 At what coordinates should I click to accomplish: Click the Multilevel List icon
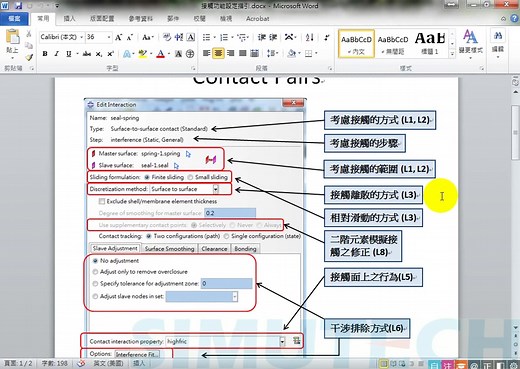(241, 37)
